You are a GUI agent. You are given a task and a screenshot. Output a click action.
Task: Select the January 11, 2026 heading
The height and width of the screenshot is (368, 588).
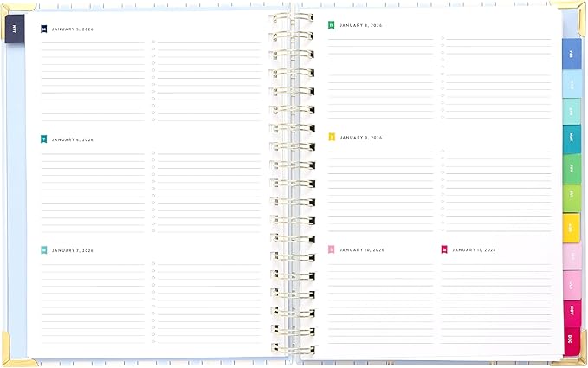(x=474, y=250)
